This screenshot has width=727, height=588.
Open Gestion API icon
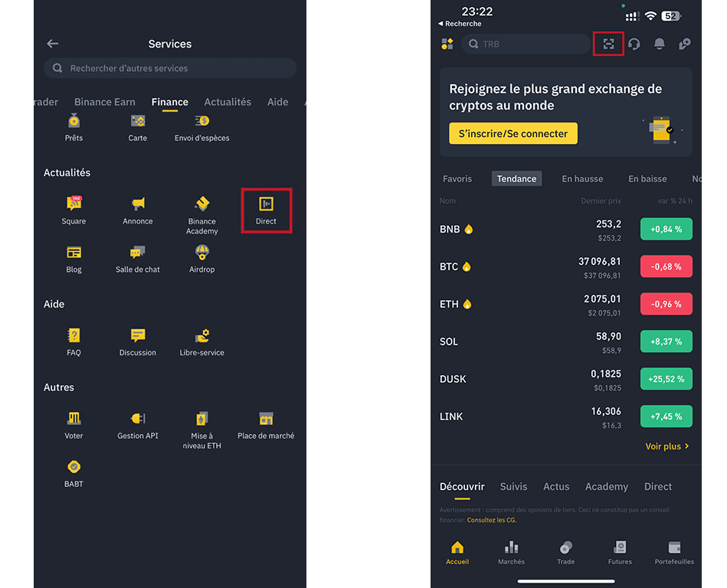click(x=138, y=418)
